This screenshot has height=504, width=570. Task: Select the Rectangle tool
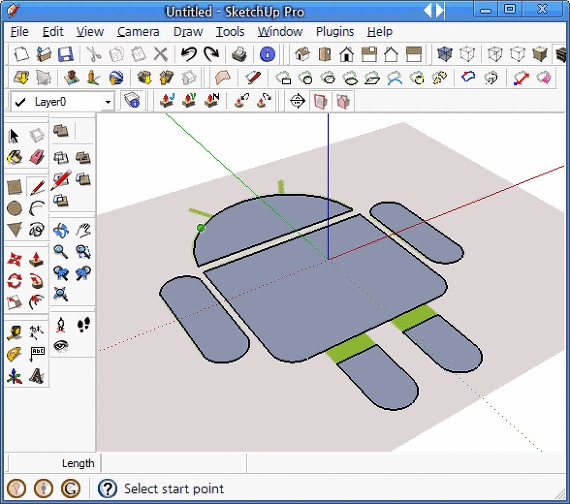point(15,187)
